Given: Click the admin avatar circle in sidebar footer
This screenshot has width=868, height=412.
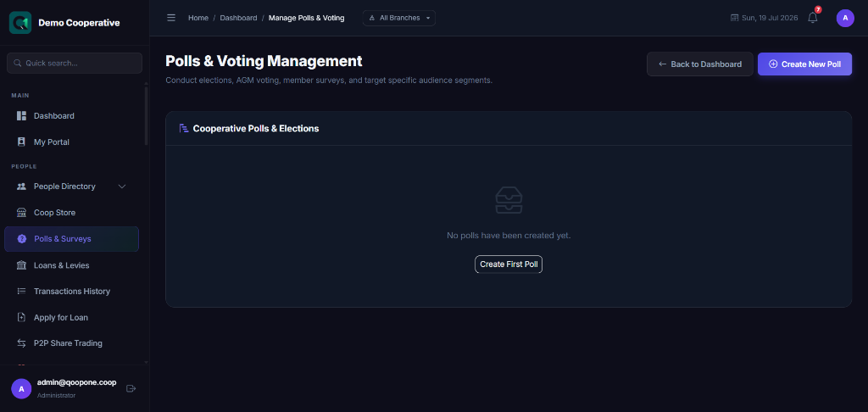Looking at the screenshot, I should [x=21, y=389].
